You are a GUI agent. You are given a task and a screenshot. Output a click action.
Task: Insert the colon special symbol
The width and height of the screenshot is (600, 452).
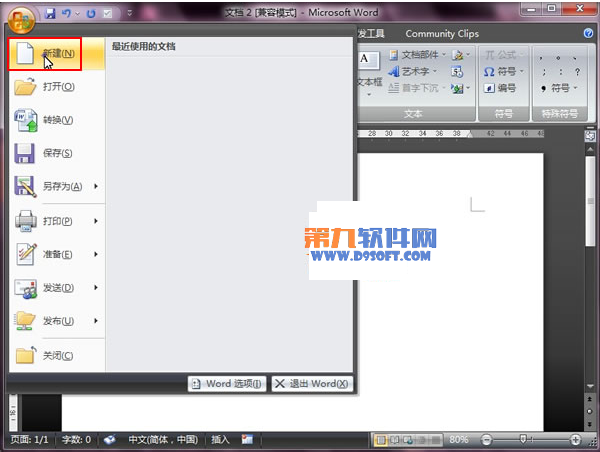561,72
